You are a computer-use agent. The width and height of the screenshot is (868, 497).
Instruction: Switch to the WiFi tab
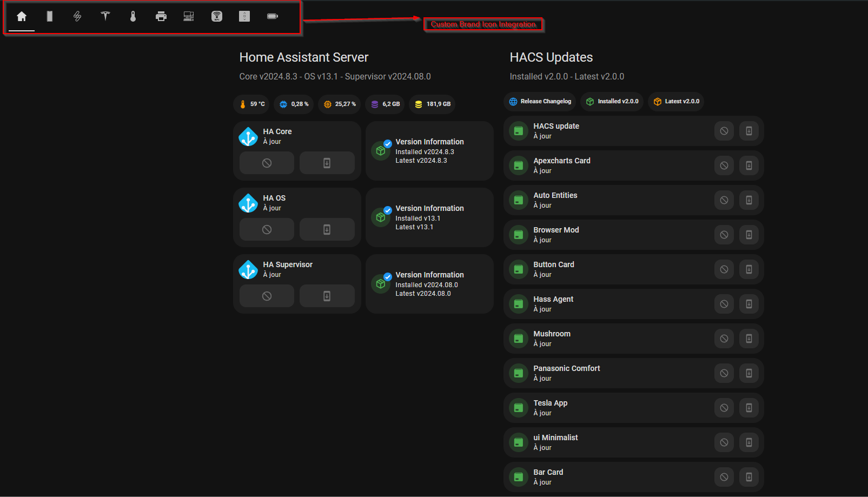[x=217, y=16]
